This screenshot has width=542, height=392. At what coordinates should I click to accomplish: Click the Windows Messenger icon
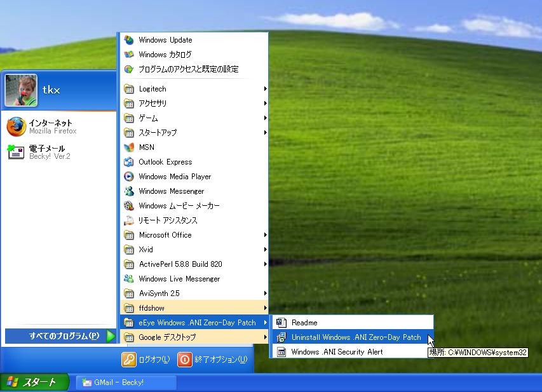(x=129, y=191)
